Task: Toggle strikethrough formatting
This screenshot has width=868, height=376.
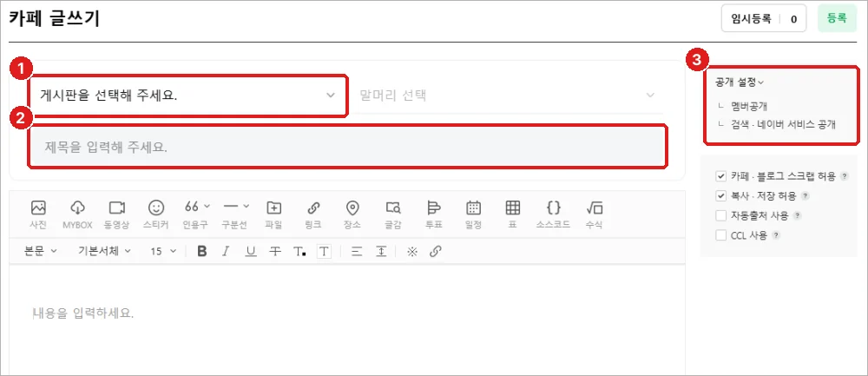Action: [275, 252]
